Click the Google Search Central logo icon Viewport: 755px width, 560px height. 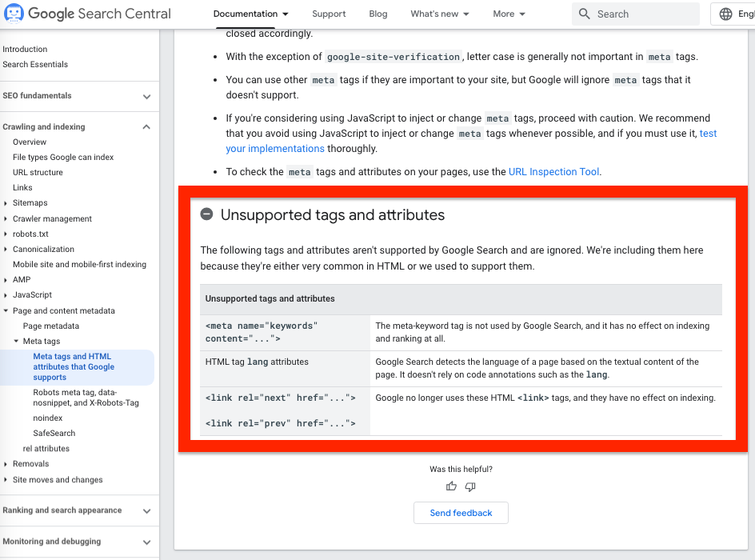click(x=14, y=14)
